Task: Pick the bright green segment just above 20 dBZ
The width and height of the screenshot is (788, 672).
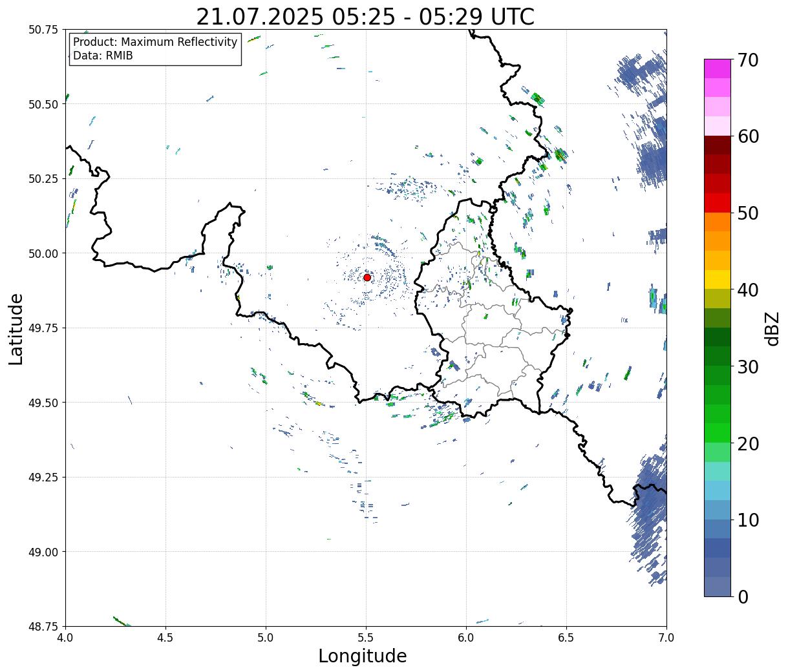Action: pos(718,433)
